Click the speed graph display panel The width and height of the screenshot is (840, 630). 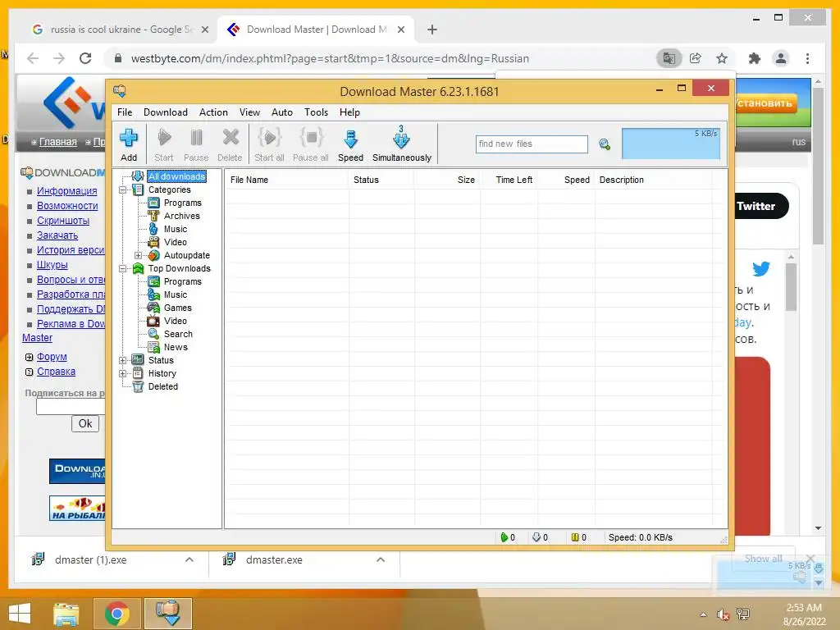[x=671, y=143]
